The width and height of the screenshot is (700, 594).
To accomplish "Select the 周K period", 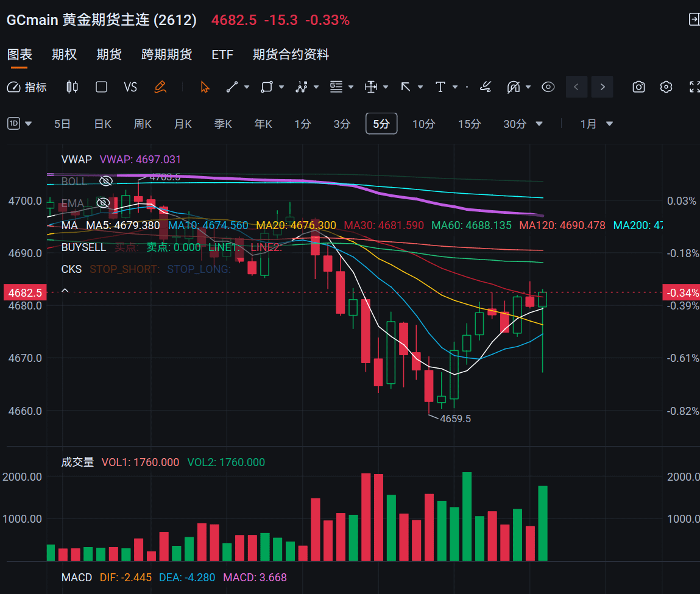I will [143, 124].
